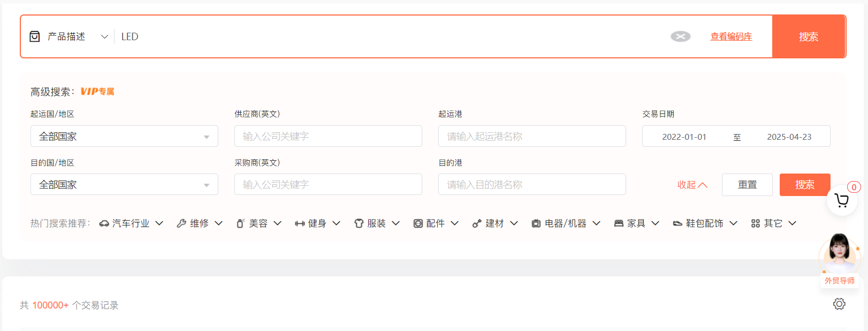Click the 外贸导师 advisor avatar
The image size is (868, 331).
point(839,254)
